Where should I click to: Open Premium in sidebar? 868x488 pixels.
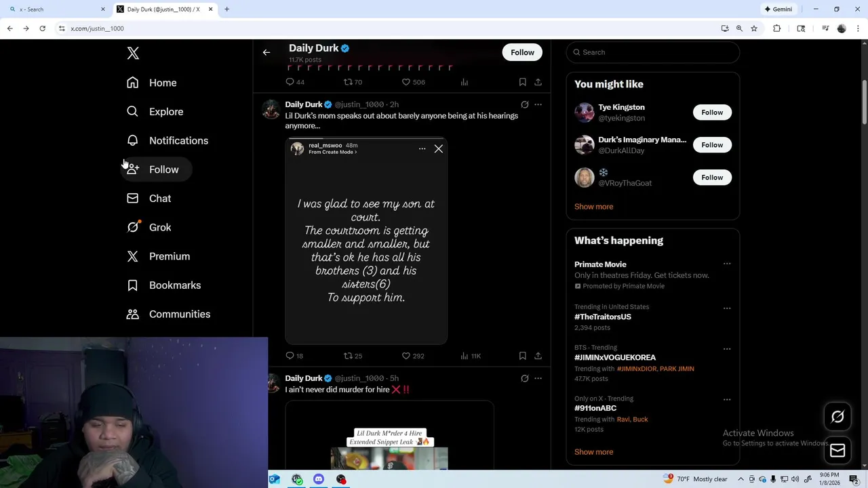click(159, 256)
